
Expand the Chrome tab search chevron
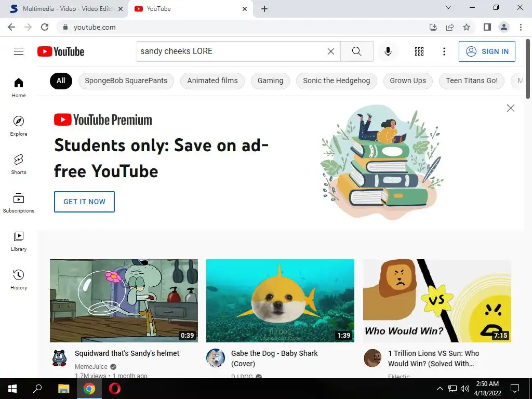point(448,7)
